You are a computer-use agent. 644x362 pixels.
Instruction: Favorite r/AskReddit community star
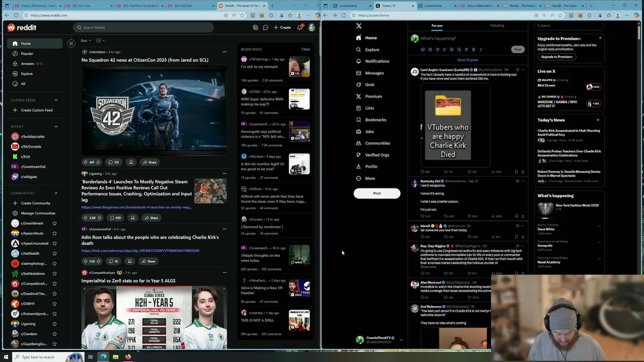point(54,253)
